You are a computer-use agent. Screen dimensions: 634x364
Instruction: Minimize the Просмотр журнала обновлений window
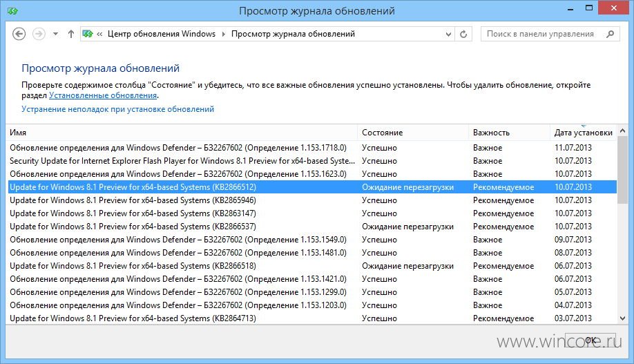point(570,9)
